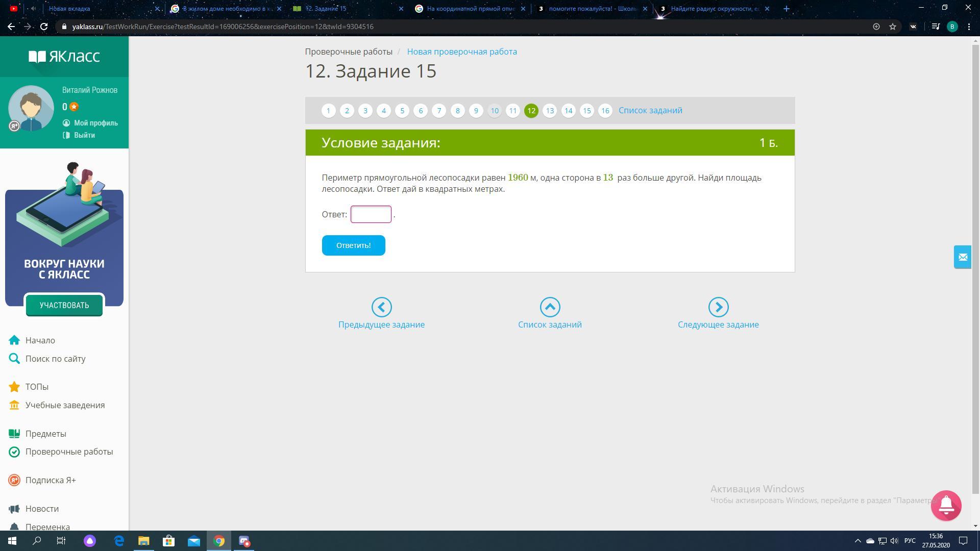Click the pink notification bell icon
The height and width of the screenshot is (551, 980).
[x=946, y=505]
